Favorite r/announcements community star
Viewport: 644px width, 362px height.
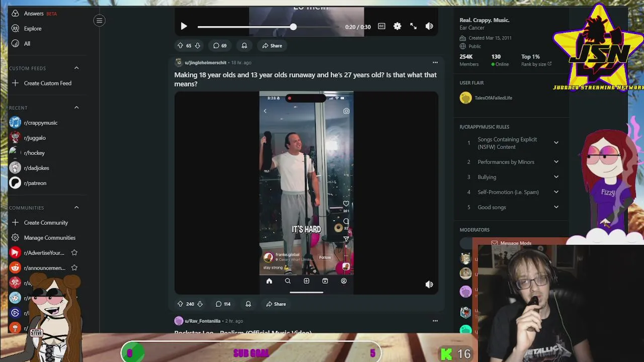coord(74,268)
